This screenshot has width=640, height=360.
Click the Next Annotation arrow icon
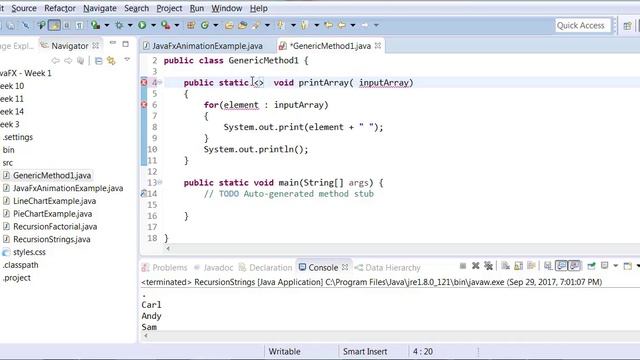(x=280, y=25)
